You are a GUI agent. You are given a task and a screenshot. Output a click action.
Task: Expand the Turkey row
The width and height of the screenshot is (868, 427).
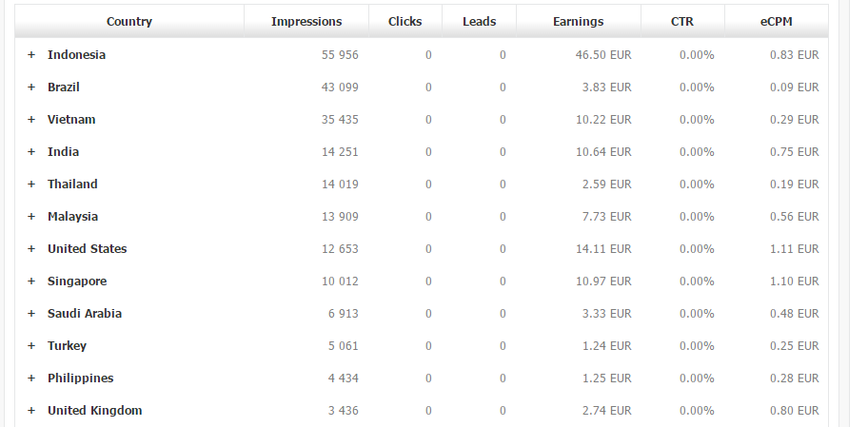pos(31,346)
